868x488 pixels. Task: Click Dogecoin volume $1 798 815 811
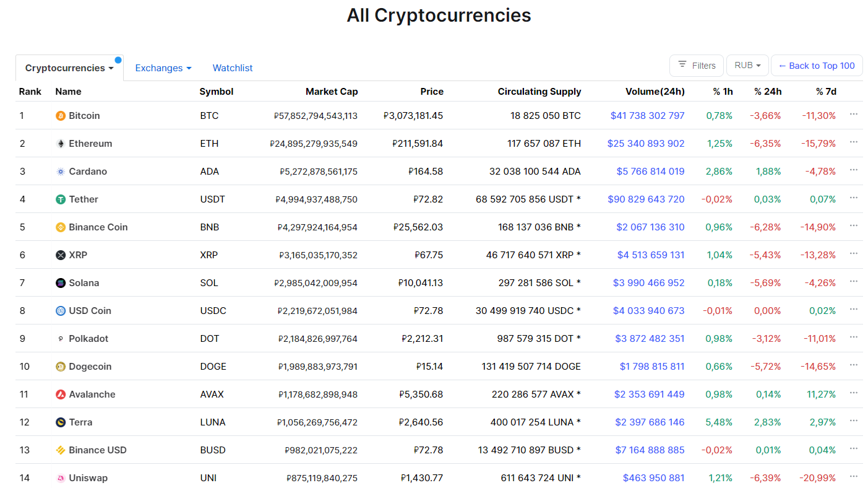click(x=652, y=367)
